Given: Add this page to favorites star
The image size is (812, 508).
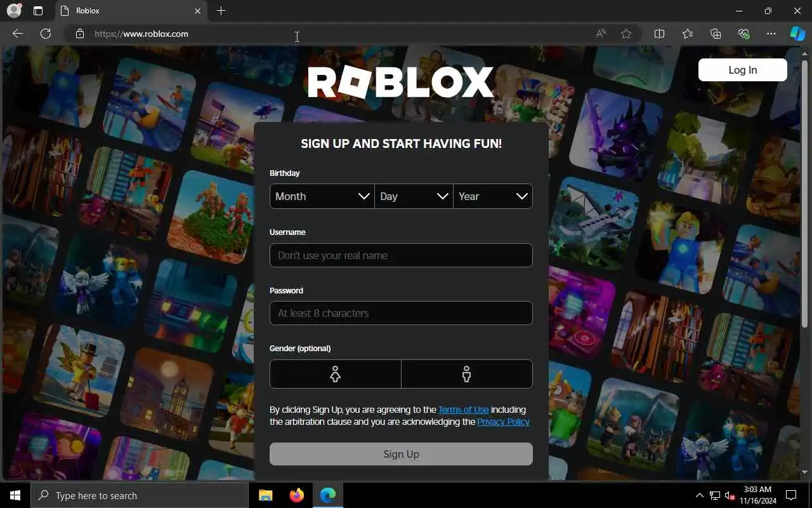Looking at the screenshot, I should point(626,34).
